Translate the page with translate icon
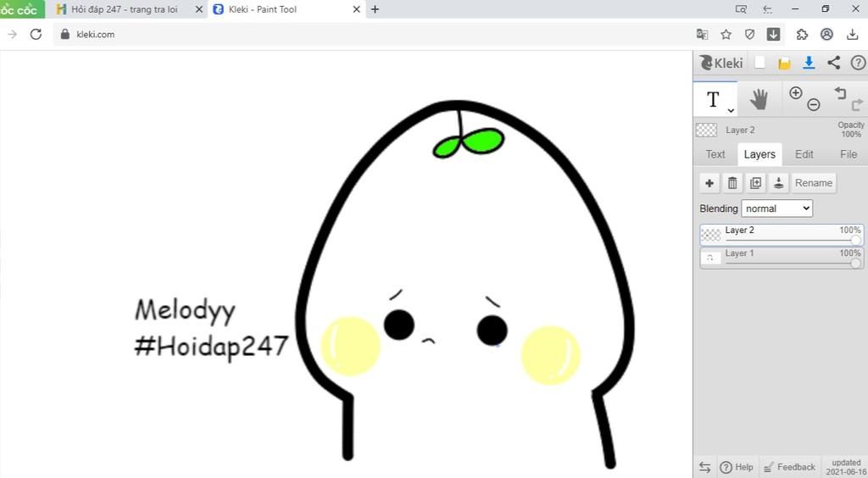This screenshot has width=868, height=478. point(702,34)
